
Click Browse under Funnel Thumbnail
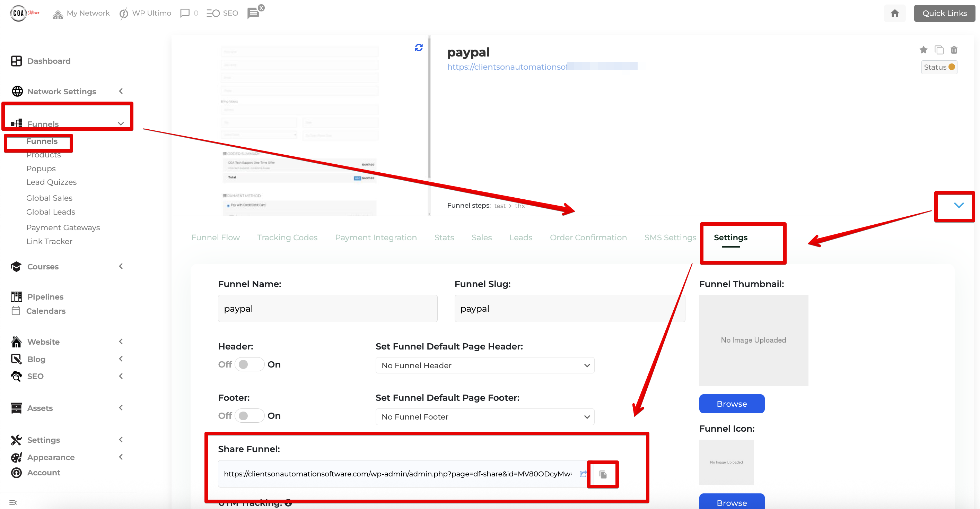(731, 404)
